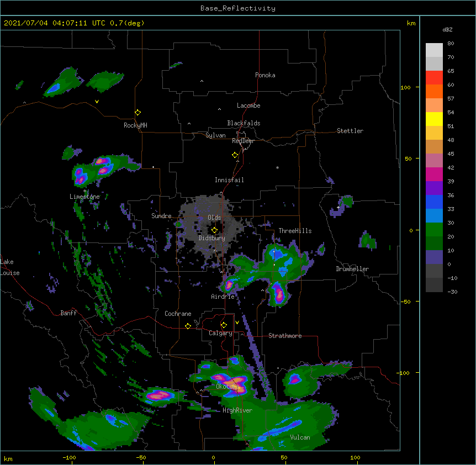Click the yellow V marker in the northwest

(x=97, y=102)
